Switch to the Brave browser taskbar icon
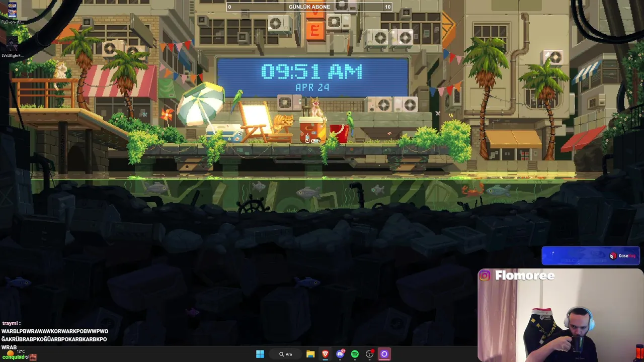This screenshot has width=644, height=362. point(325,354)
